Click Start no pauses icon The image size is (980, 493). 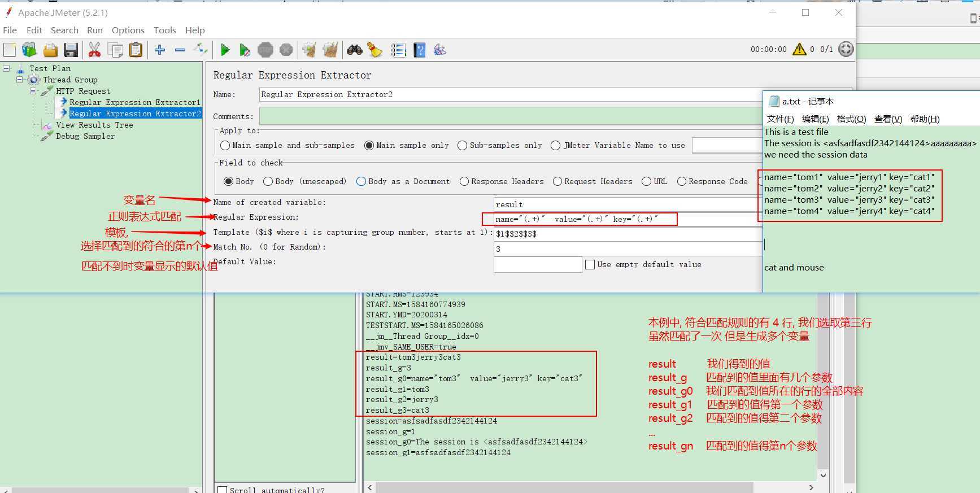coord(245,50)
